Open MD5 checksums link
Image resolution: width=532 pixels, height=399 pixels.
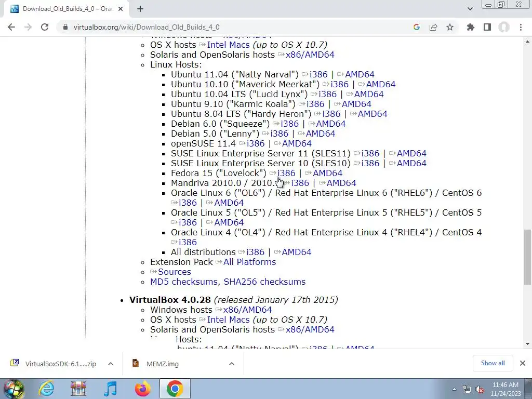click(x=184, y=282)
